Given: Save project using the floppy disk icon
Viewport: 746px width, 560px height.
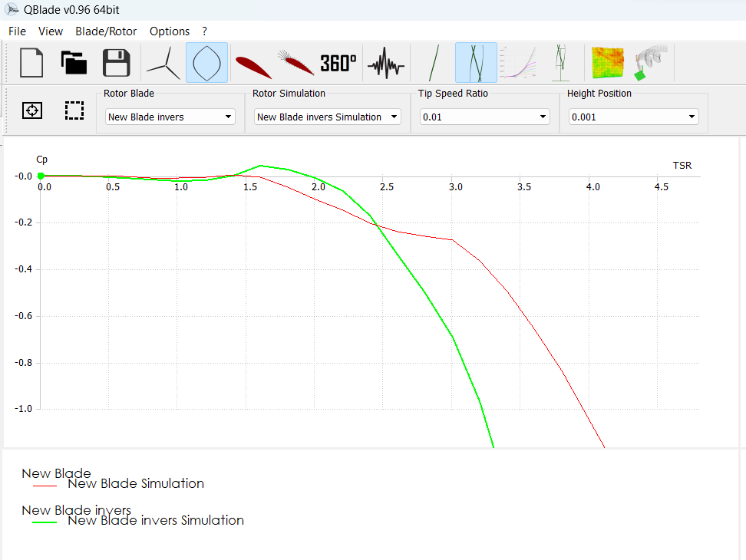Looking at the screenshot, I should (116, 63).
